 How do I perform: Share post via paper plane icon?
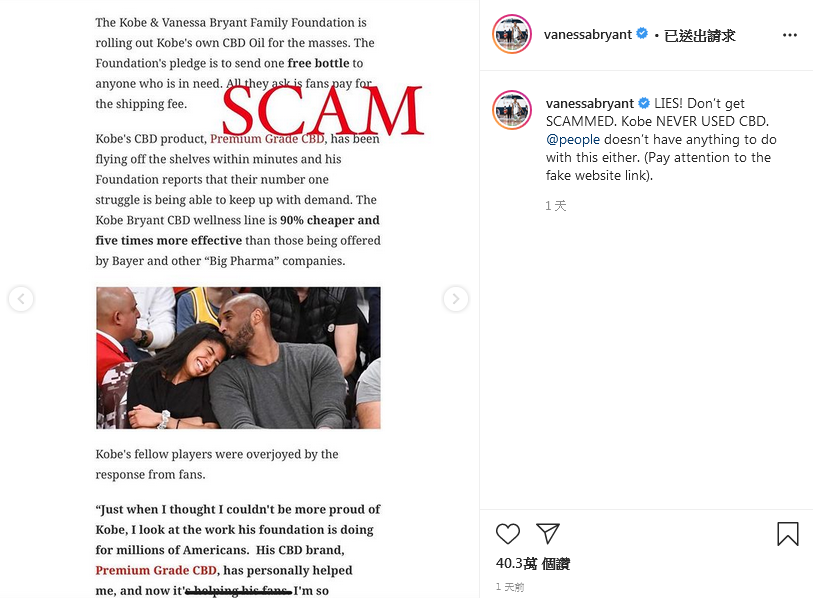click(548, 534)
